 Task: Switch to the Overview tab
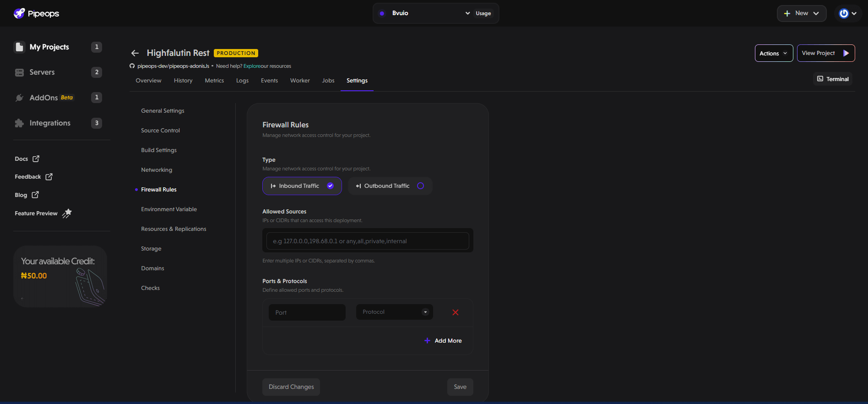(148, 81)
